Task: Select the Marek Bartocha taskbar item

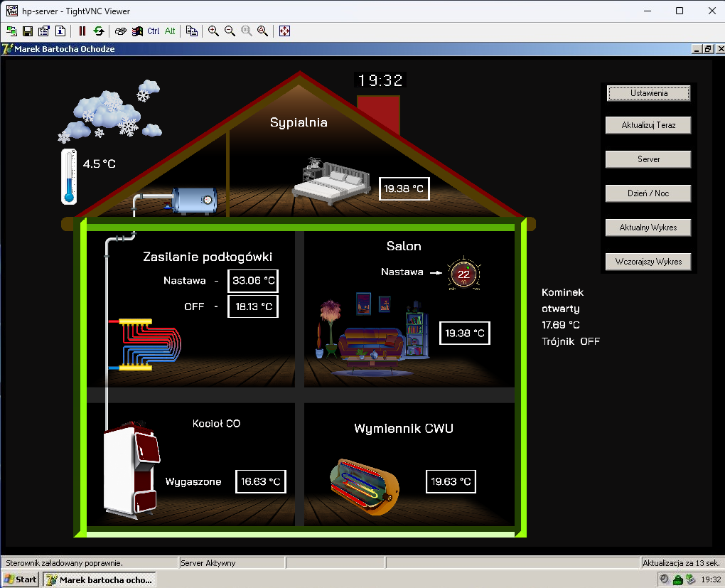Action: pos(100,579)
